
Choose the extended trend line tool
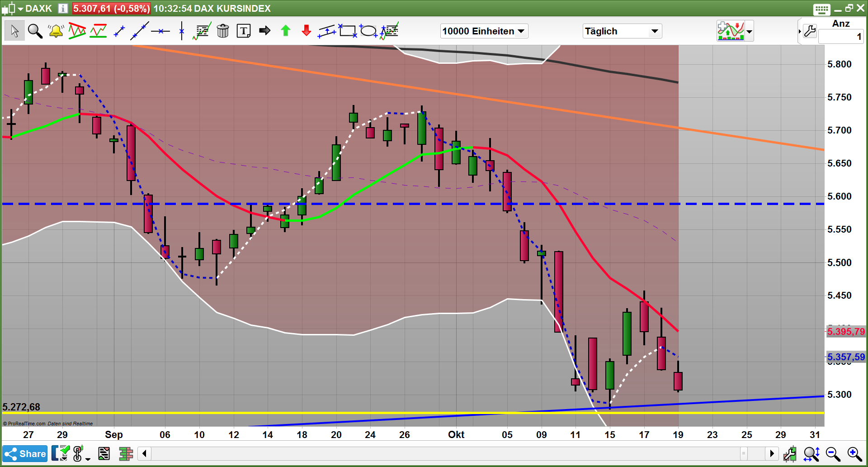pyautogui.click(x=140, y=31)
